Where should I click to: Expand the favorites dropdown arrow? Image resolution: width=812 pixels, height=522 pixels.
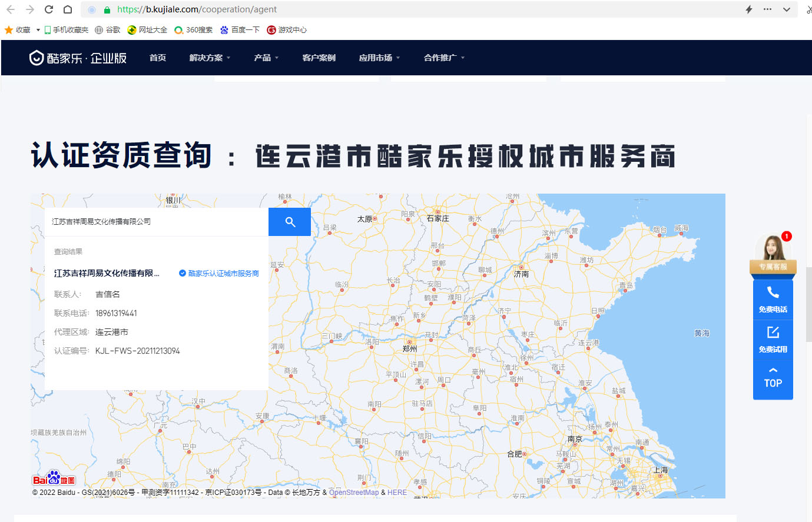point(38,30)
